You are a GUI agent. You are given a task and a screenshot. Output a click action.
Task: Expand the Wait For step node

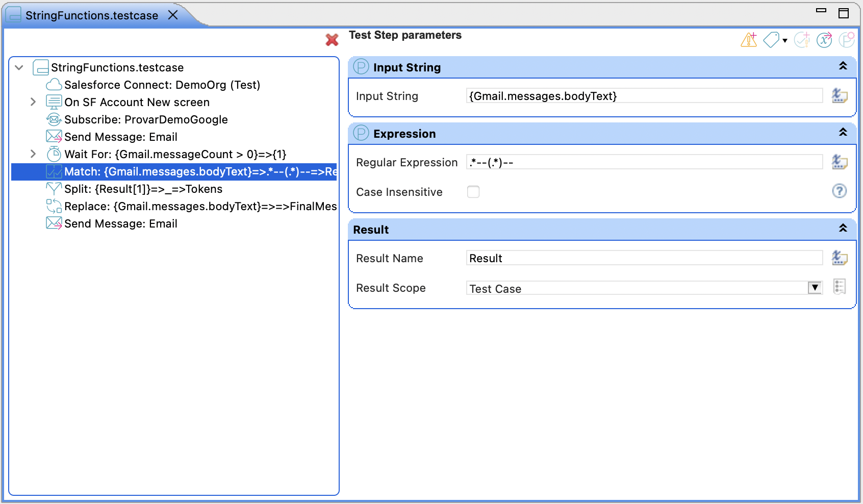click(33, 154)
